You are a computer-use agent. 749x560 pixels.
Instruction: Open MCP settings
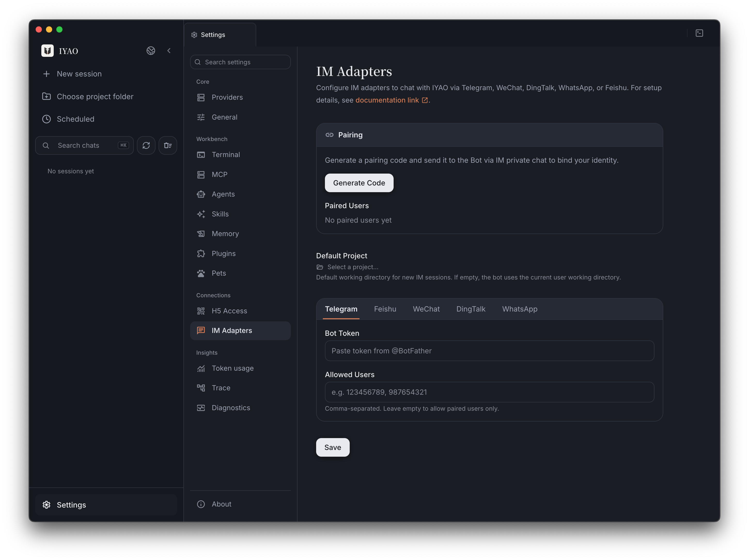(240, 175)
